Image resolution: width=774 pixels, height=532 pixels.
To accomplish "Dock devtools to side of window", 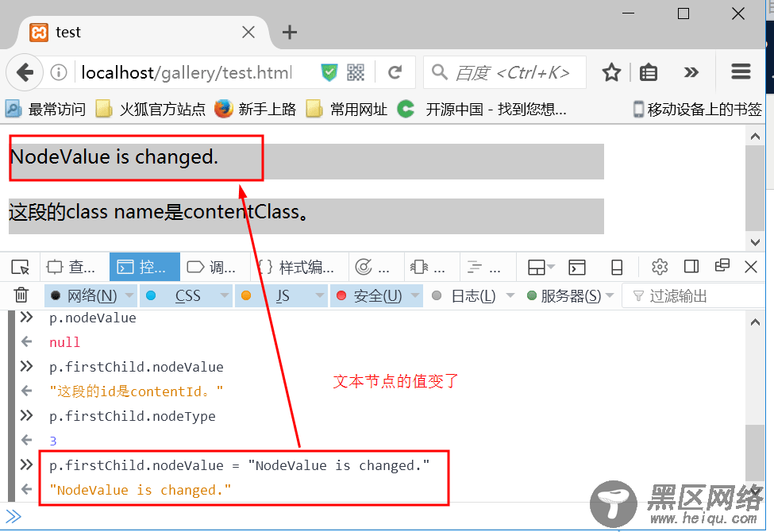I will coord(691,267).
